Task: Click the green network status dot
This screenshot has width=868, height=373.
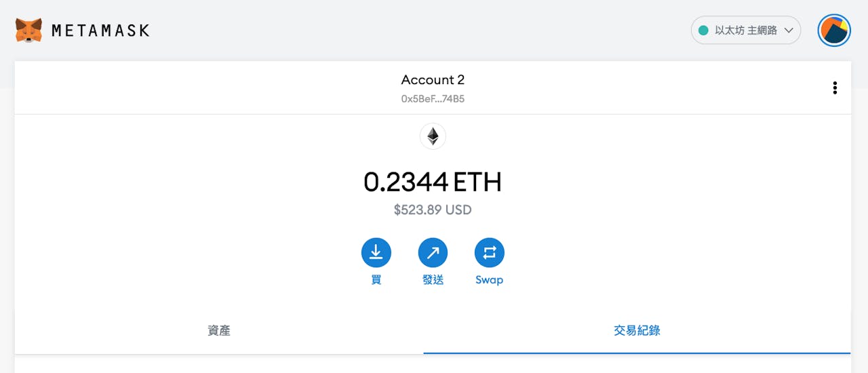Action: [703, 31]
